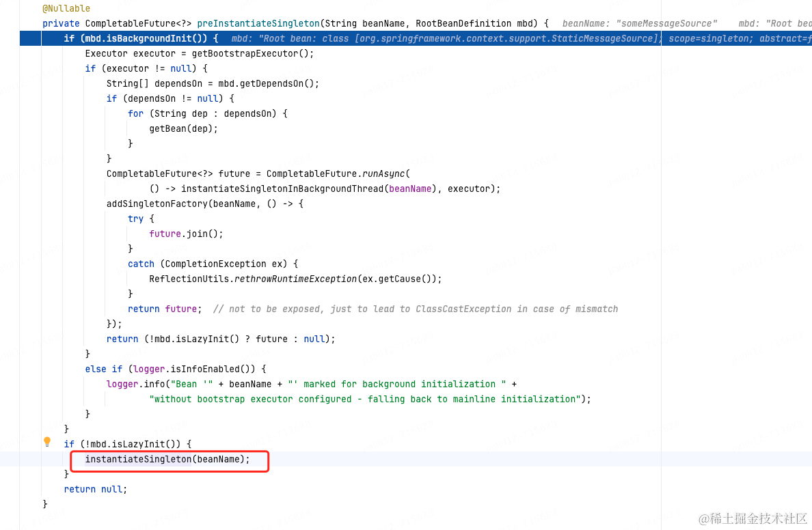Click the return null statement
812x530 pixels.
point(95,489)
